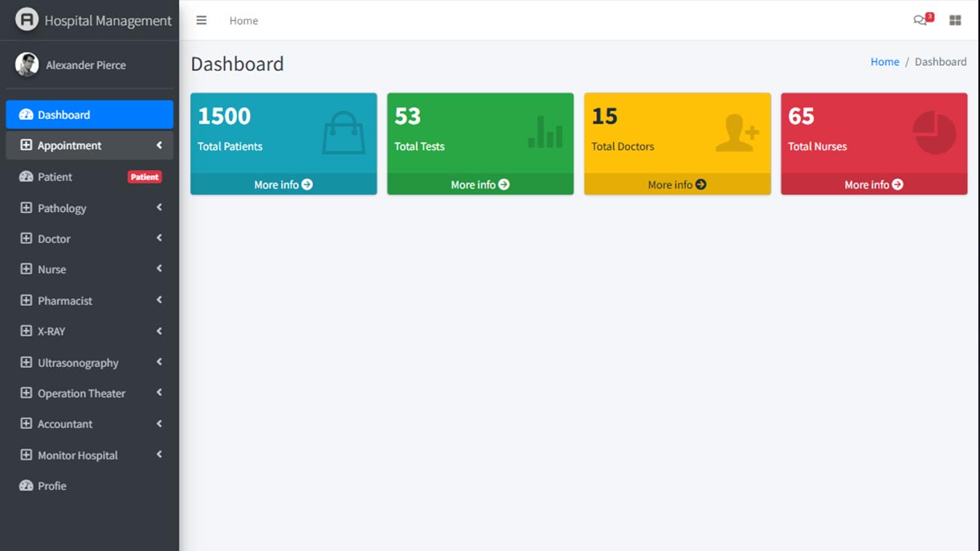Image resolution: width=980 pixels, height=551 pixels.
Task: Open the chat messages notification icon
Action: click(921, 21)
